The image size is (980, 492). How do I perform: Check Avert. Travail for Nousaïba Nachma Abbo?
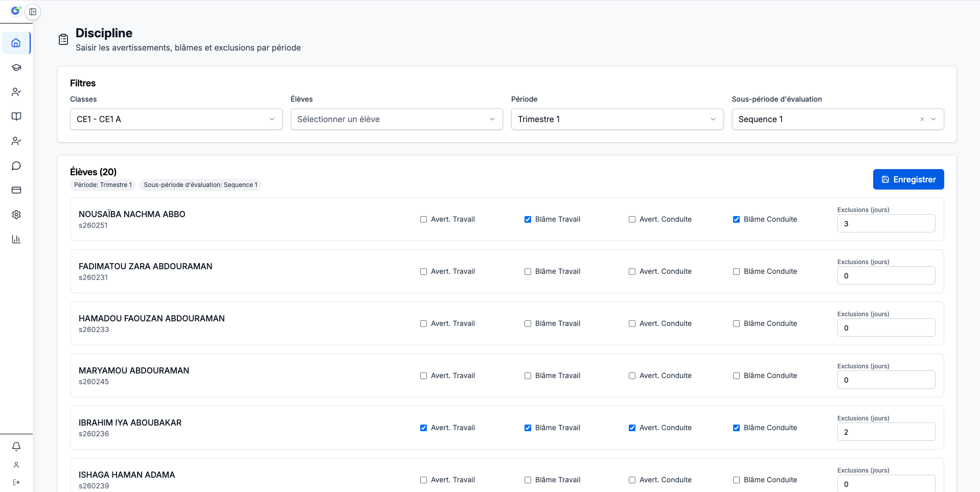point(423,220)
